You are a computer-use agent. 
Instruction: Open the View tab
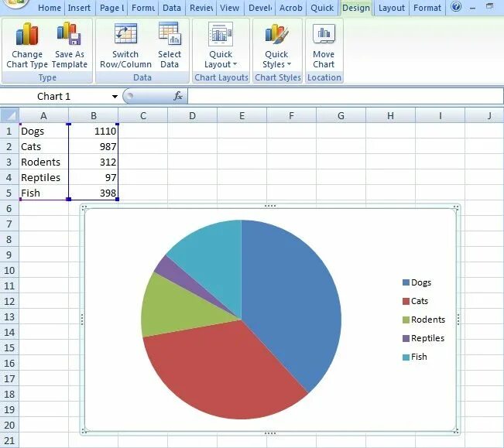point(229,8)
